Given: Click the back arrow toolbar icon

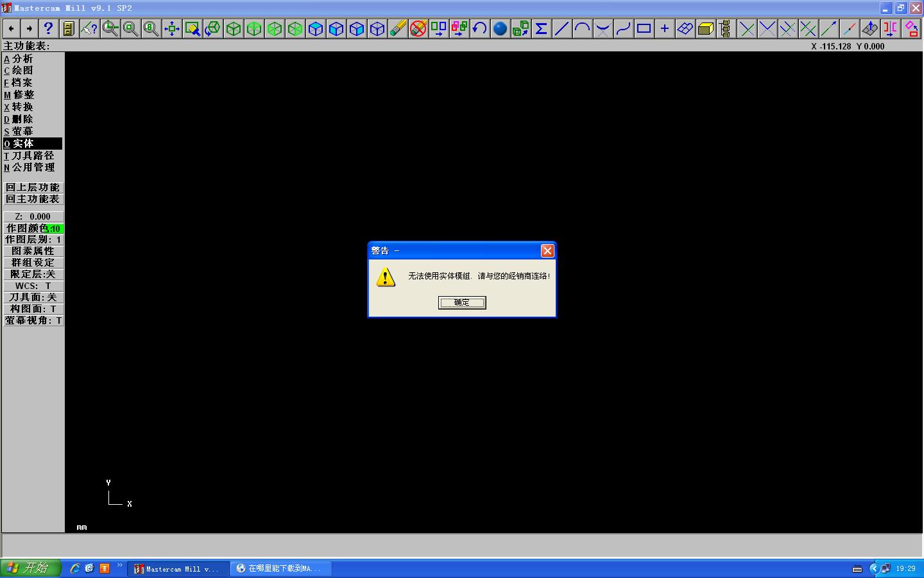Looking at the screenshot, I should tap(11, 28).
